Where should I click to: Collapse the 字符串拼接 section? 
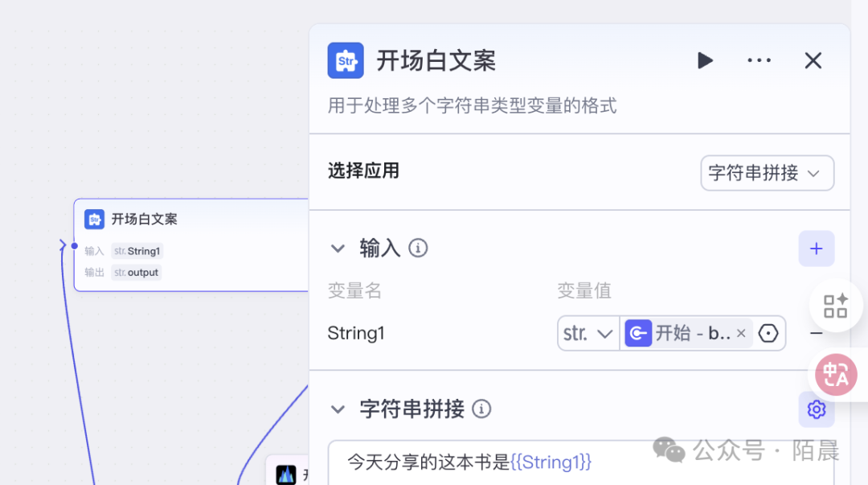(338, 409)
